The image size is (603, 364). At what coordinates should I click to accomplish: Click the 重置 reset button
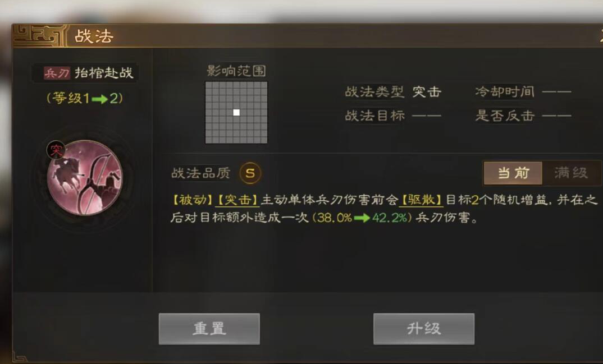(209, 329)
